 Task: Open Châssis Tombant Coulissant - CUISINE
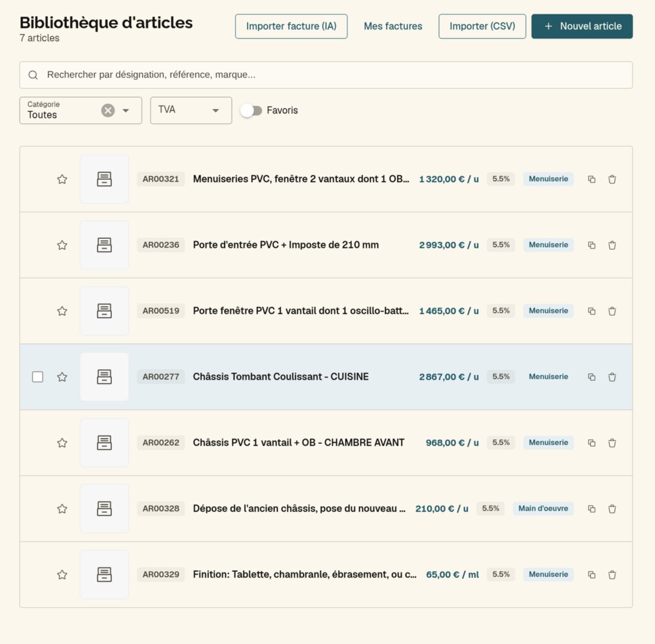click(280, 377)
